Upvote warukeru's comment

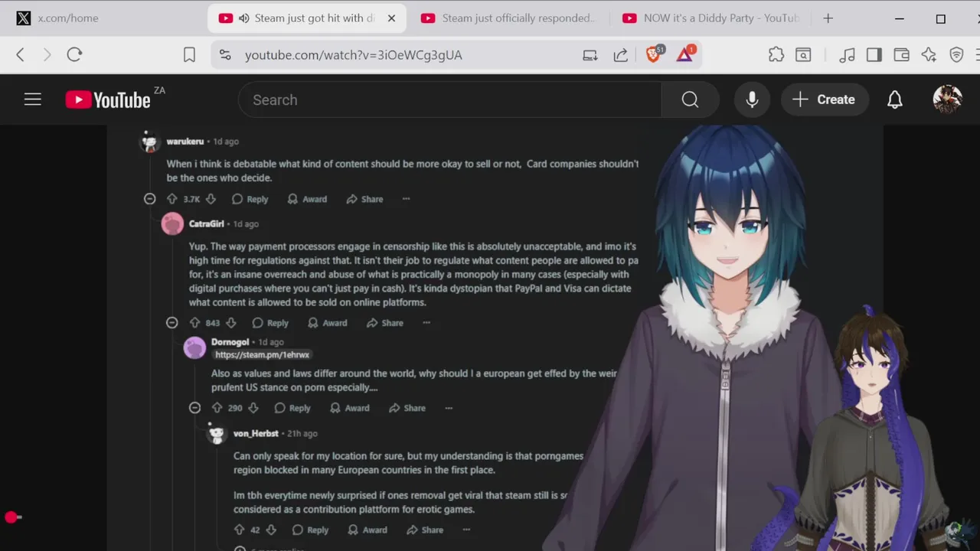pyautogui.click(x=172, y=199)
